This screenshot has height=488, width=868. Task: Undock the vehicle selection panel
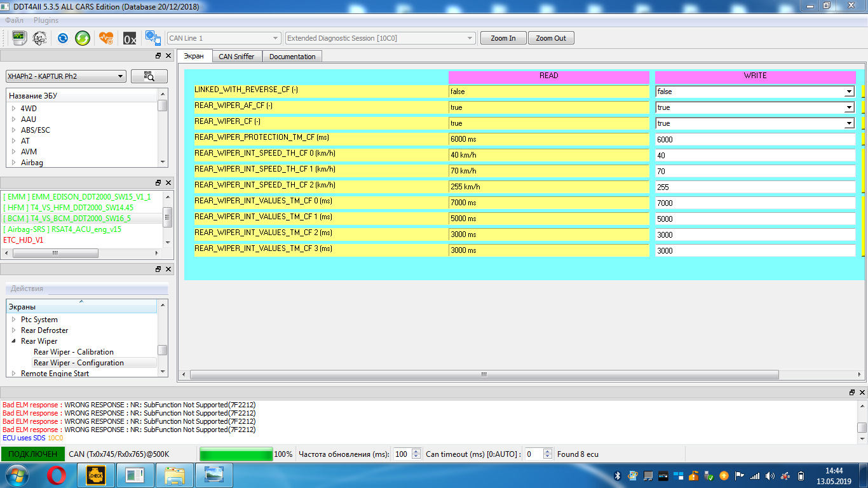pyautogui.click(x=158, y=56)
